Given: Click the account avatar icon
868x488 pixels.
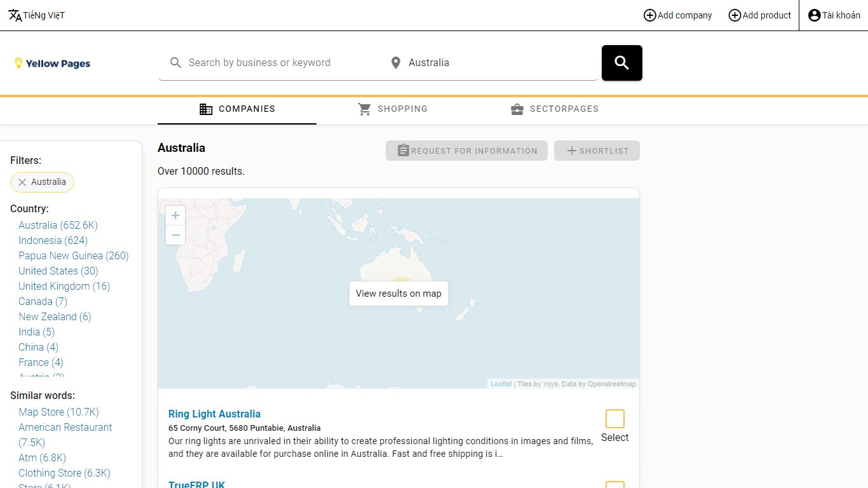Looking at the screenshot, I should point(815,15).
